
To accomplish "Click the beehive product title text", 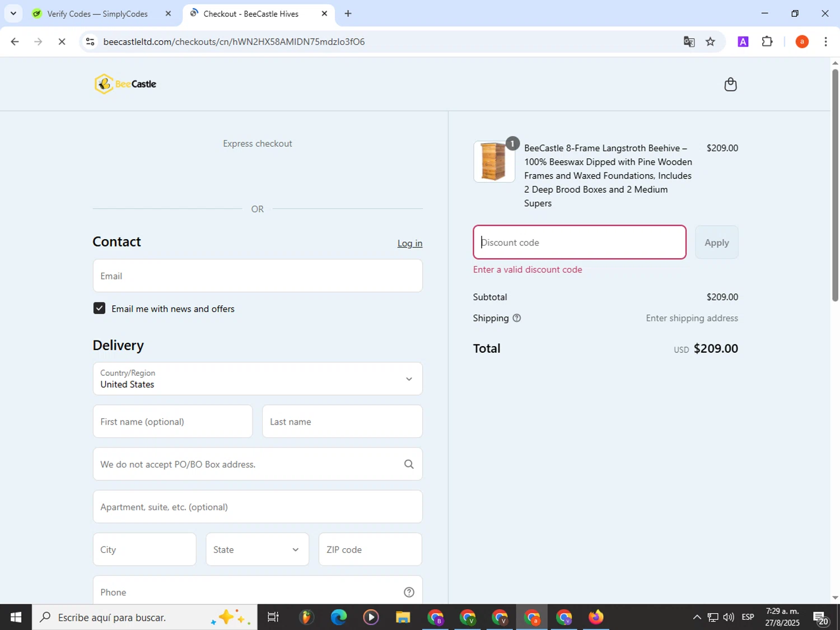I will (x=608, y=176).
